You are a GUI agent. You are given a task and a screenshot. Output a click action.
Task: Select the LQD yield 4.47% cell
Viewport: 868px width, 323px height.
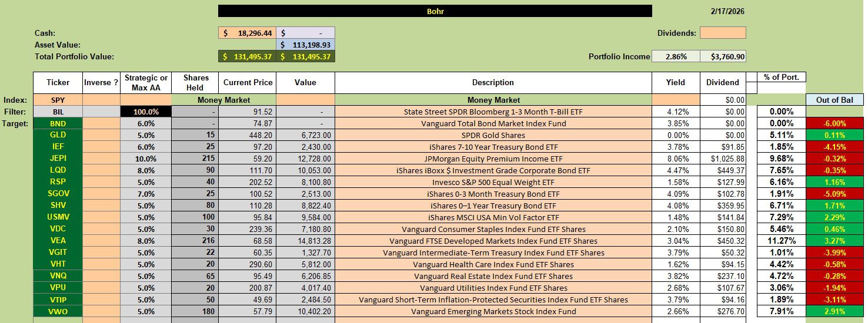click(x=676, y=170)
